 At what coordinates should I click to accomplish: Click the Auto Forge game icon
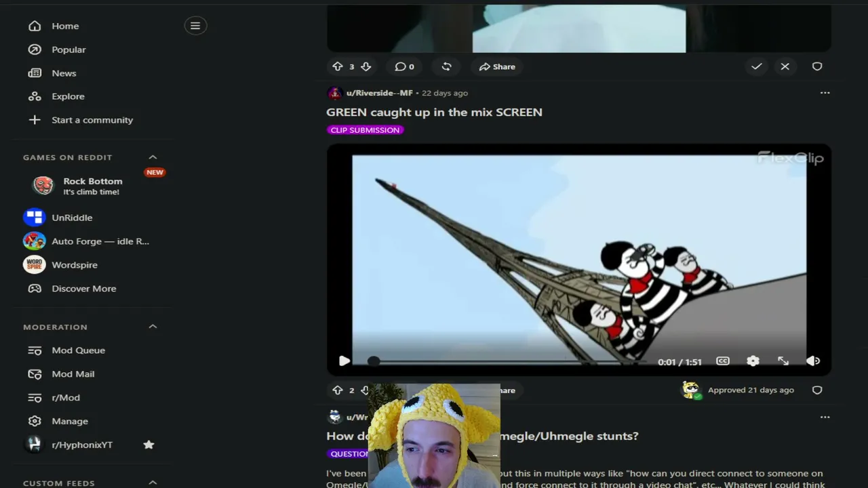pos(34,241)
